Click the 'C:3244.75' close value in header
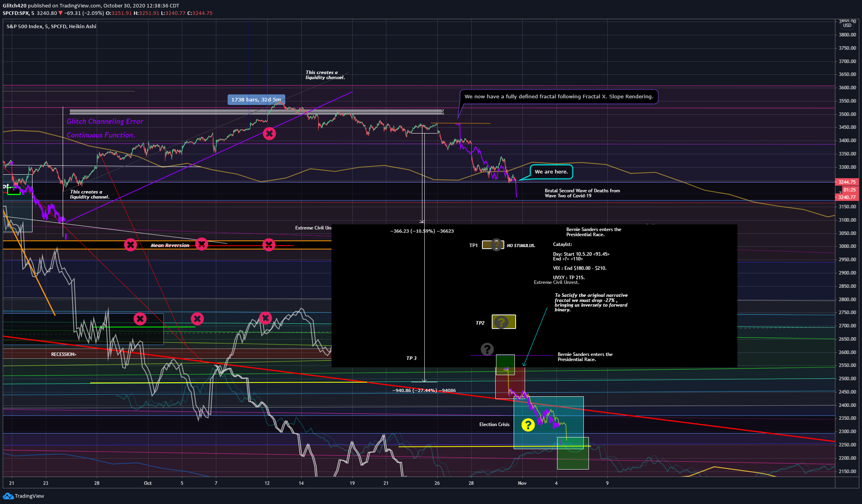Image resolution: width=862 pixels, height=504 pixels. [200, 13]
